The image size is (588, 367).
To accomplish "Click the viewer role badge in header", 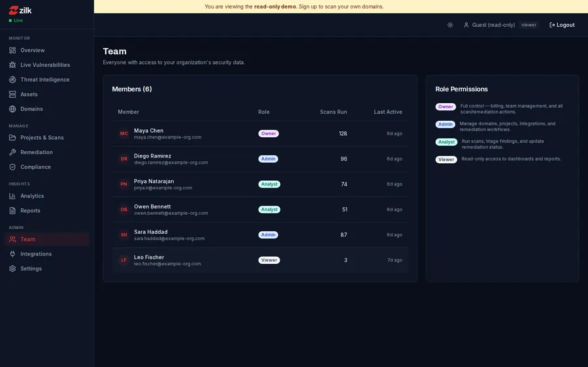I will click(x=529, y=25).
